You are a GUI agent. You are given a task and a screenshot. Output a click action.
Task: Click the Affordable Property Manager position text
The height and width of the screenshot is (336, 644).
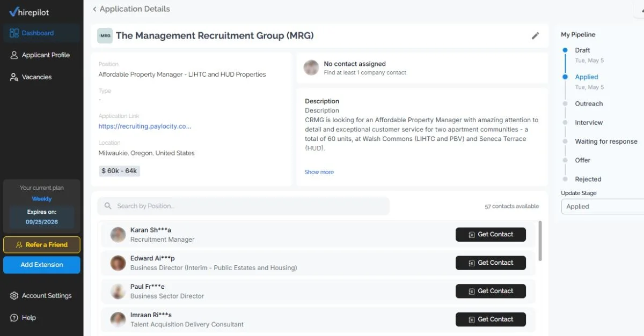click(182, 74)
